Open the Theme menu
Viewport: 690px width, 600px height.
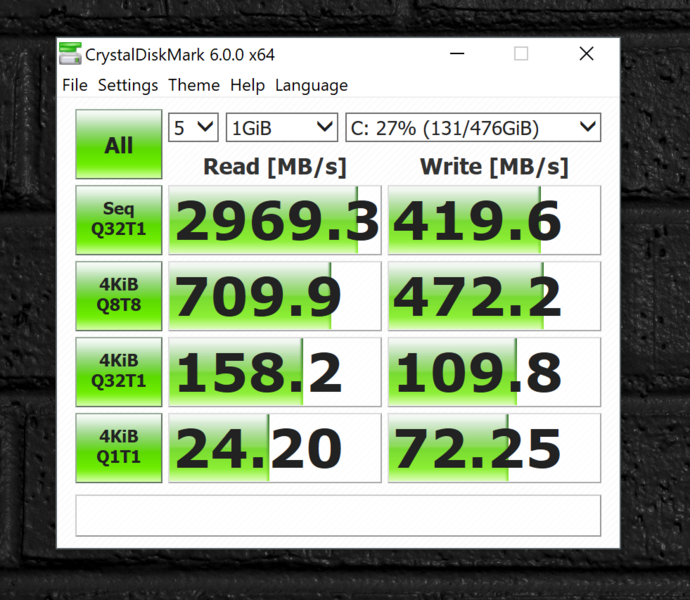pyautogui.click(x=194, y=85)
